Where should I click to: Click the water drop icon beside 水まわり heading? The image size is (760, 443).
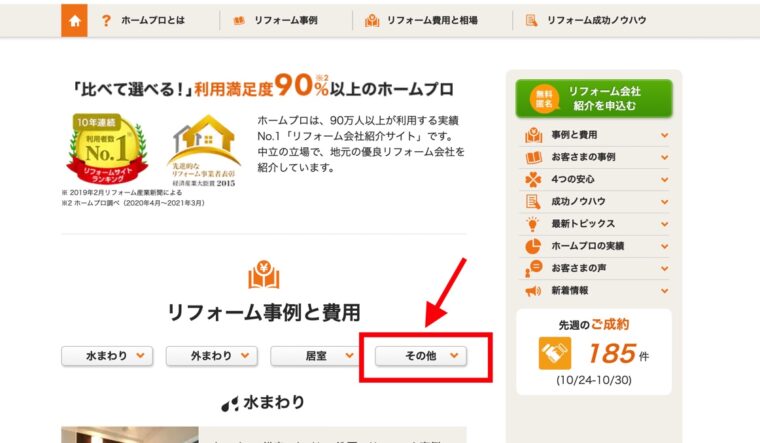pyautogui.click(x=230, y=403)
